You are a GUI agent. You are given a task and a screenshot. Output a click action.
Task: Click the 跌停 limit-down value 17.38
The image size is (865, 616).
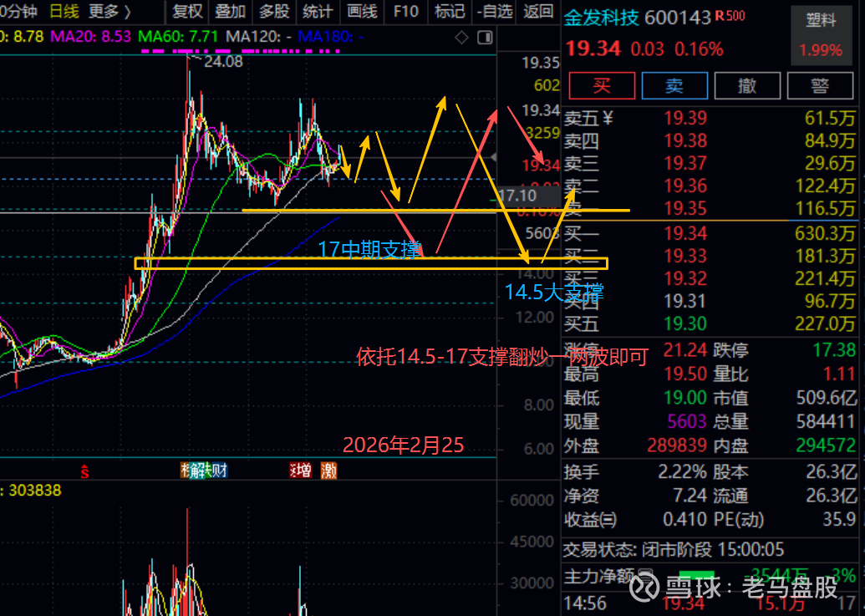pos(834,349)
